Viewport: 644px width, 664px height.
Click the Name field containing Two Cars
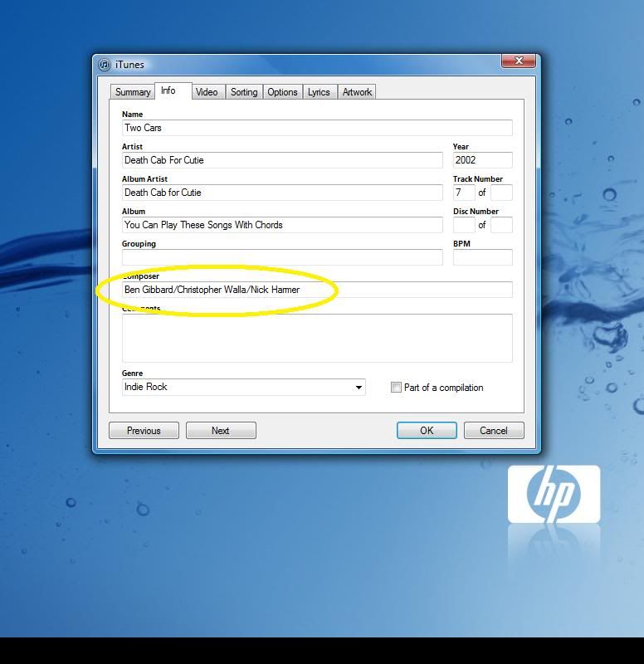coord(317,128)
